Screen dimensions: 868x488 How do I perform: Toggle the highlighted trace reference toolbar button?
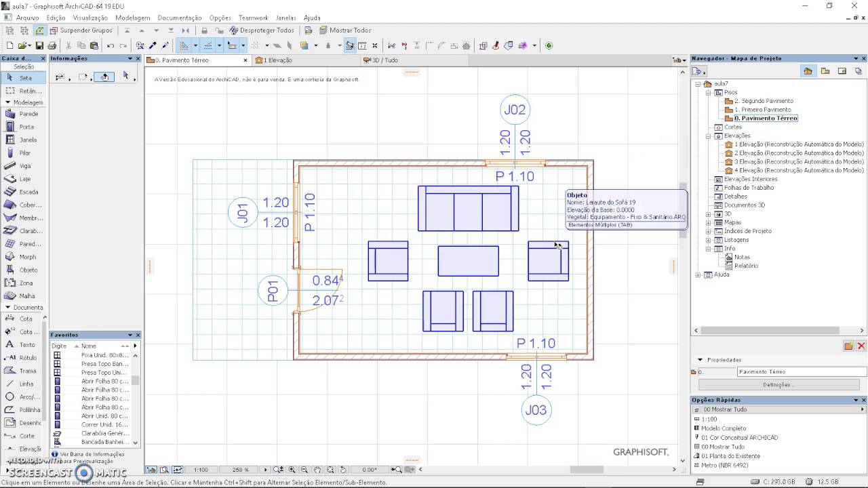(x=349, y=46)
